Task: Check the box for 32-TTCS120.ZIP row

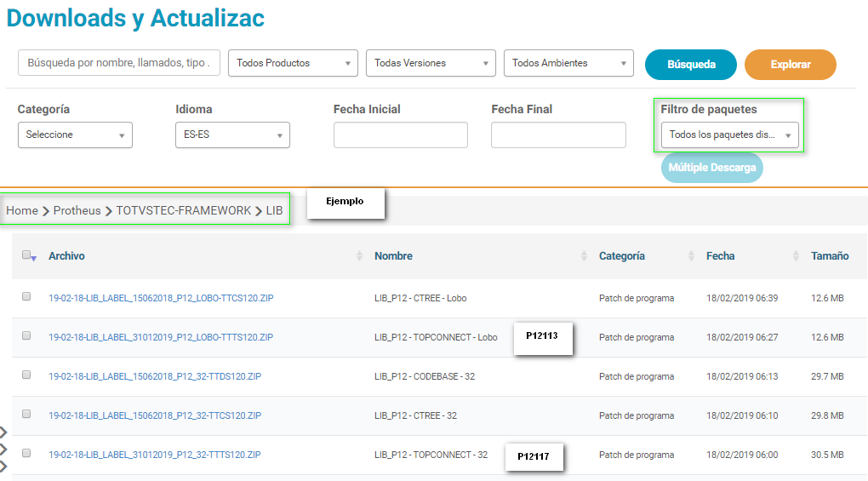Action: coord(26,415)
